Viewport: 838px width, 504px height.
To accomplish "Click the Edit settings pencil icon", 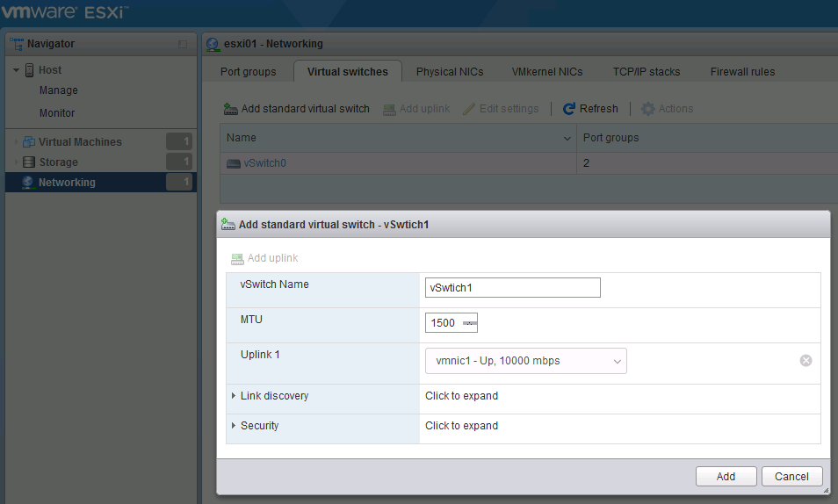I will pos(469,109).
